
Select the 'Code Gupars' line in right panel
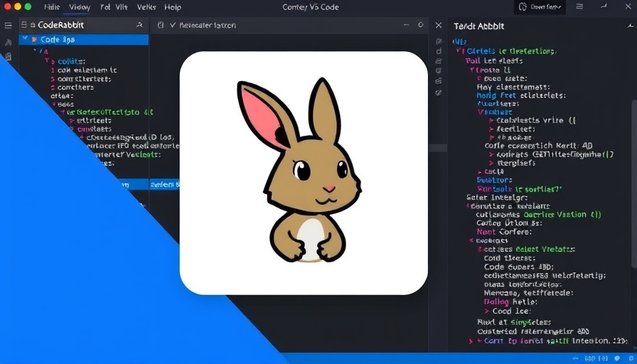point(519,267)
